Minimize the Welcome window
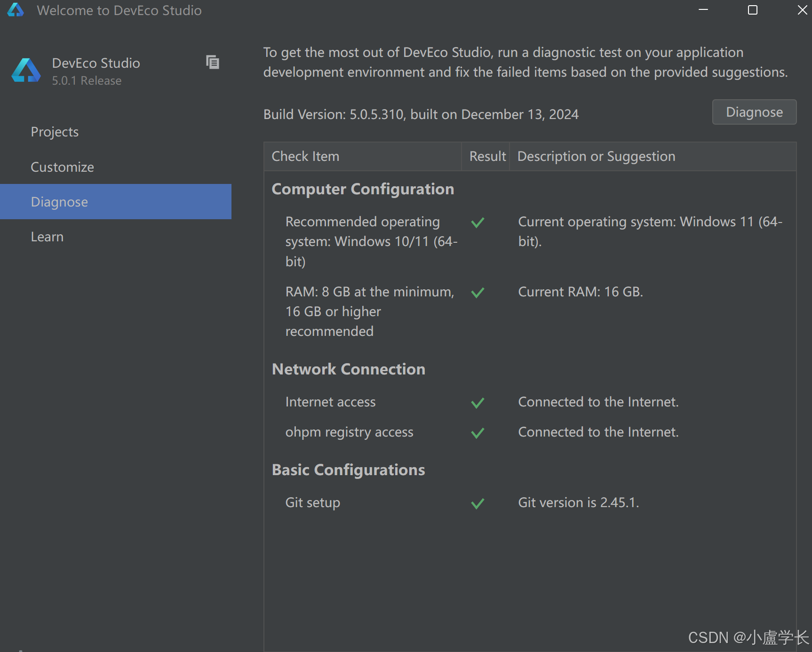This screenshot has width=812, height=652. 703,10
